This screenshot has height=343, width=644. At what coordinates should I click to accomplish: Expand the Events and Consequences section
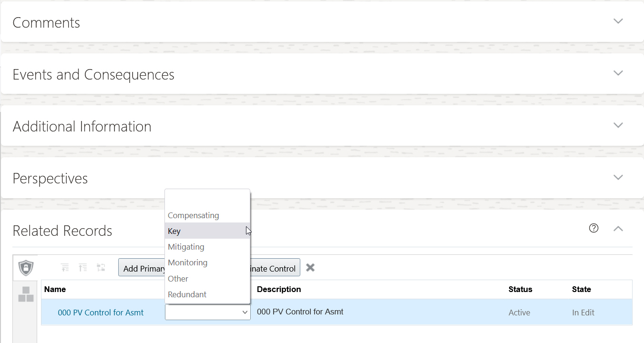tap(618, 73)
